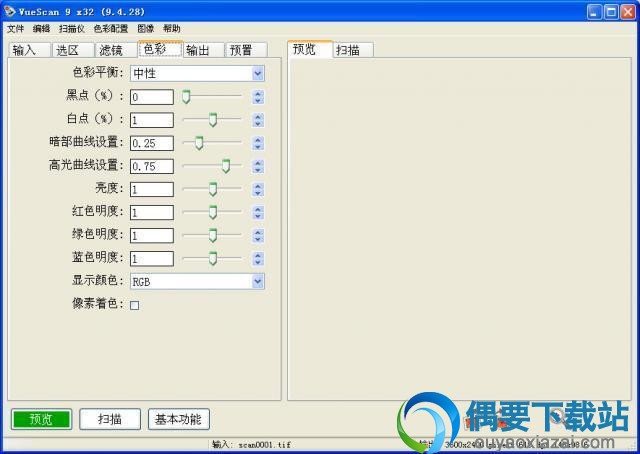Open the 图像 menu
The height and width of the screenshot is (454, 640).
click(x=145, y=29)
